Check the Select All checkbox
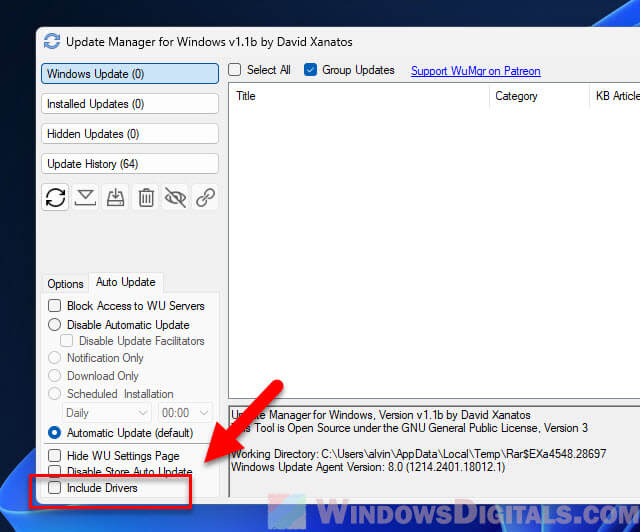The width and height of the screenshot is (640, 532). pos(235,70)
